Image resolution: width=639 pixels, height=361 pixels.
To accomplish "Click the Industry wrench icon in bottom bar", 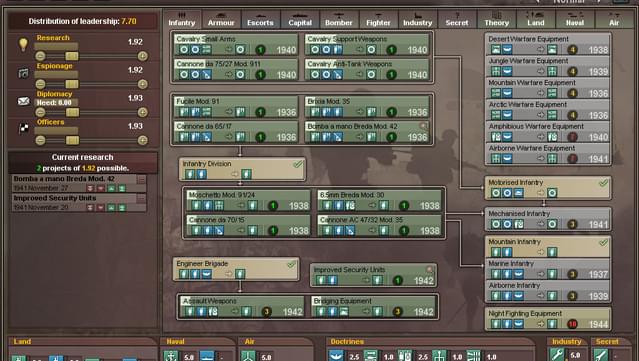I will tap(557, 354).
